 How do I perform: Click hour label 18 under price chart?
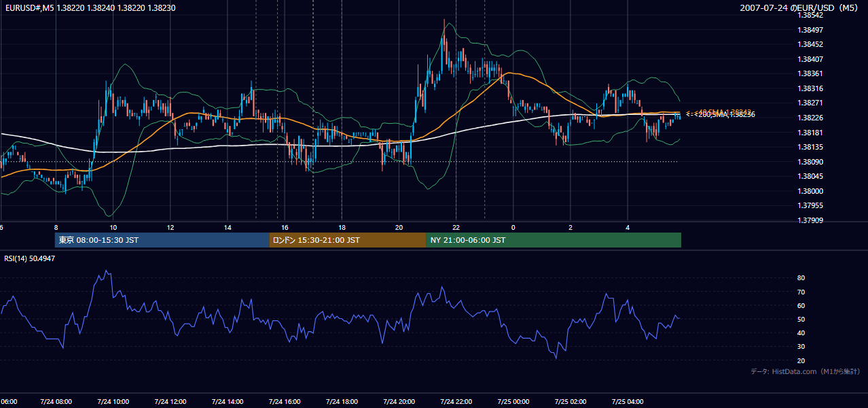(x=342, y=227)
